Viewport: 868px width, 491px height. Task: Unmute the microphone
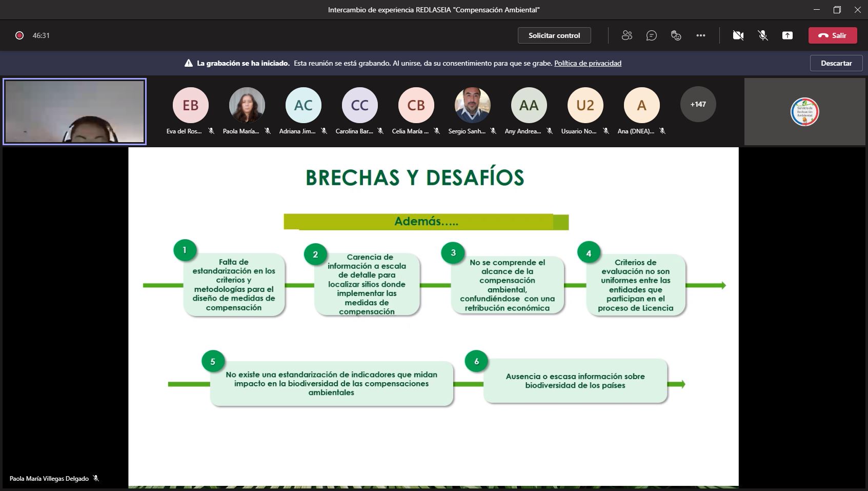763,35
